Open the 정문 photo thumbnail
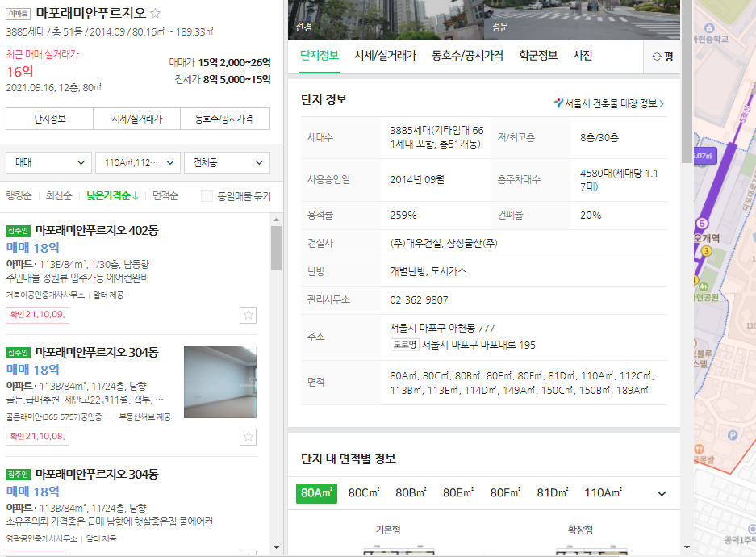Screen dimensions: 756x557 pyautogui.click(x=582, y=19)
